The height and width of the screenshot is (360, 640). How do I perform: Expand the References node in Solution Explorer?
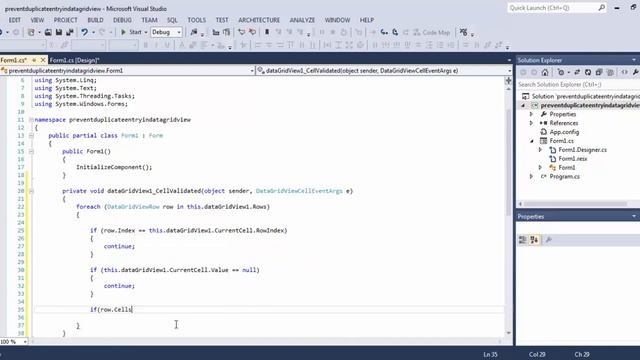click(x=531, y=123)
